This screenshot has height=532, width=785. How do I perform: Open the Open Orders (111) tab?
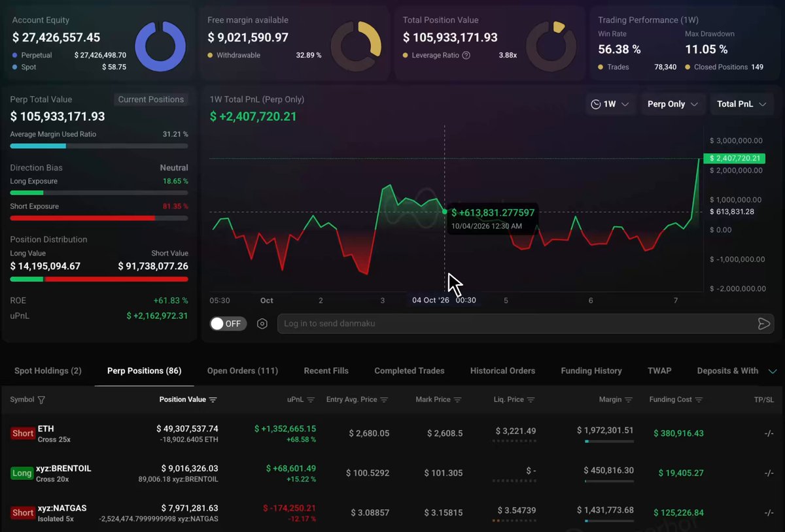coord(243,371)
